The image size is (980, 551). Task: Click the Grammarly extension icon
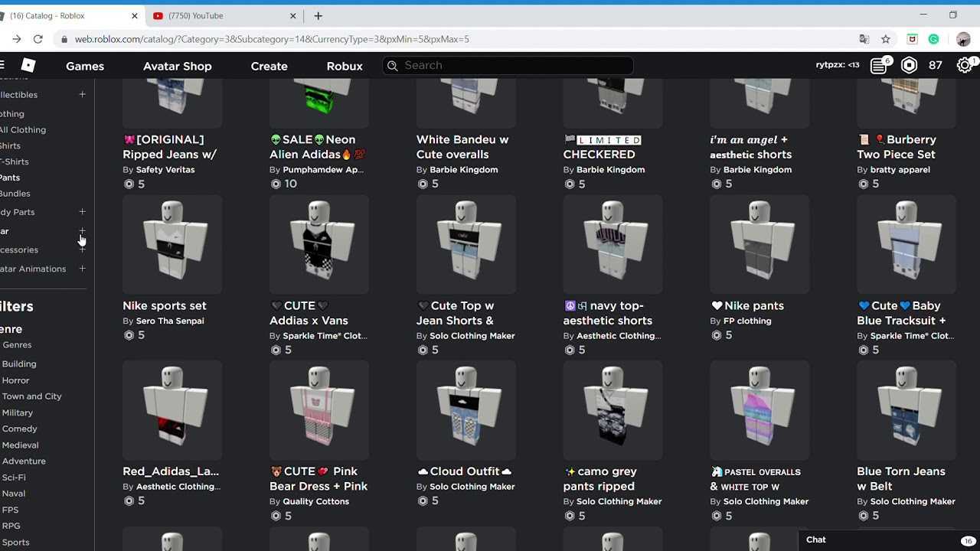coord(934,39)
